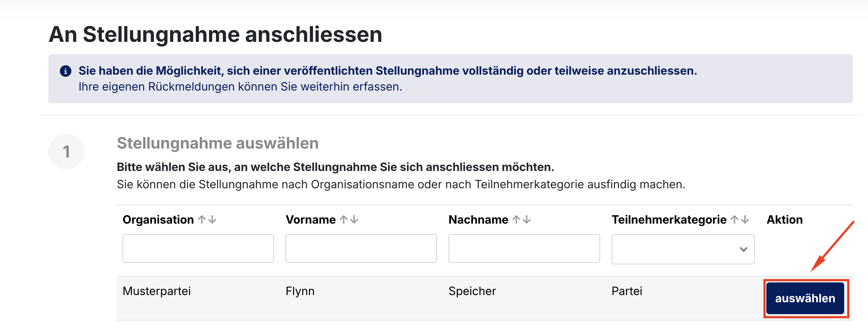
Task: Click the Organisation column header label
Action: click(x=158, y=220)
